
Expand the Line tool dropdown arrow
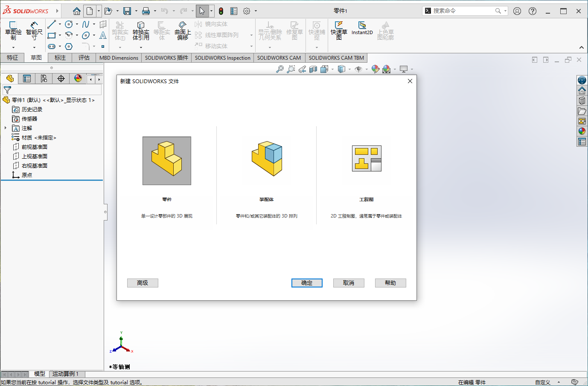pyautogui.click(x=60, y=24)
